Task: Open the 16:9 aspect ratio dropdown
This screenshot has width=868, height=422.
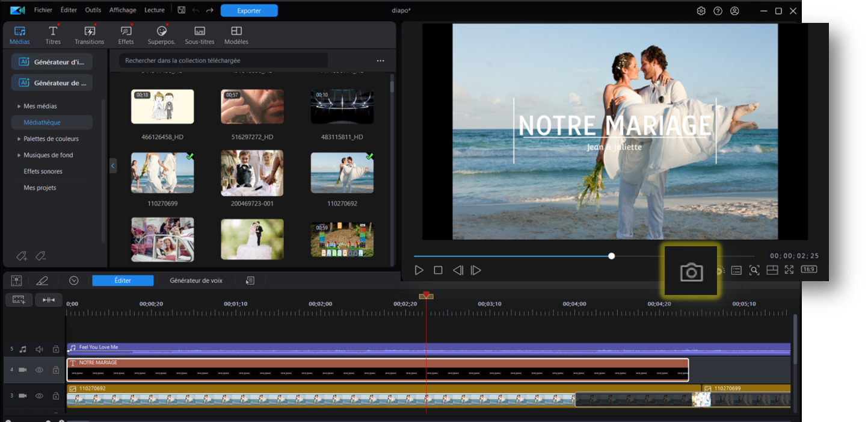Action: (808, 270)
